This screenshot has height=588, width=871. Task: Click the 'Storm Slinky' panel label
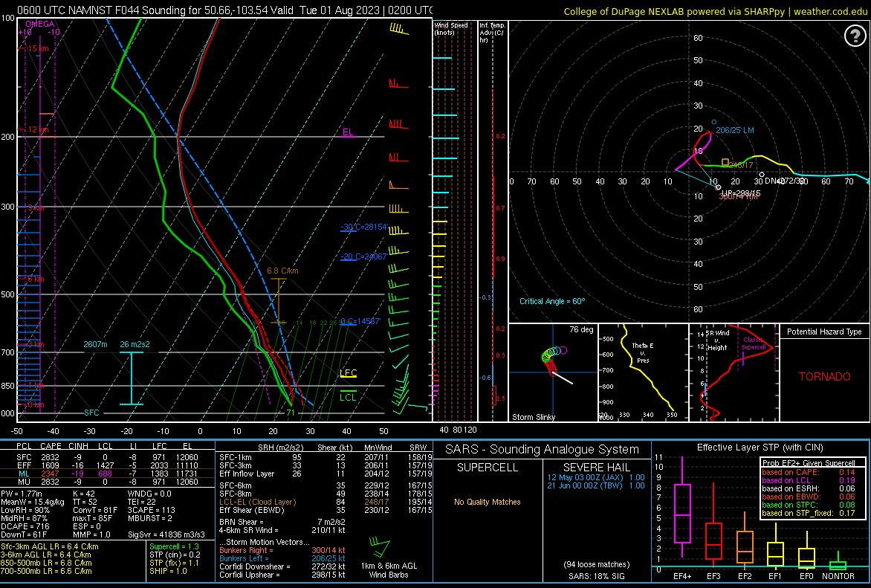point(534,417)
